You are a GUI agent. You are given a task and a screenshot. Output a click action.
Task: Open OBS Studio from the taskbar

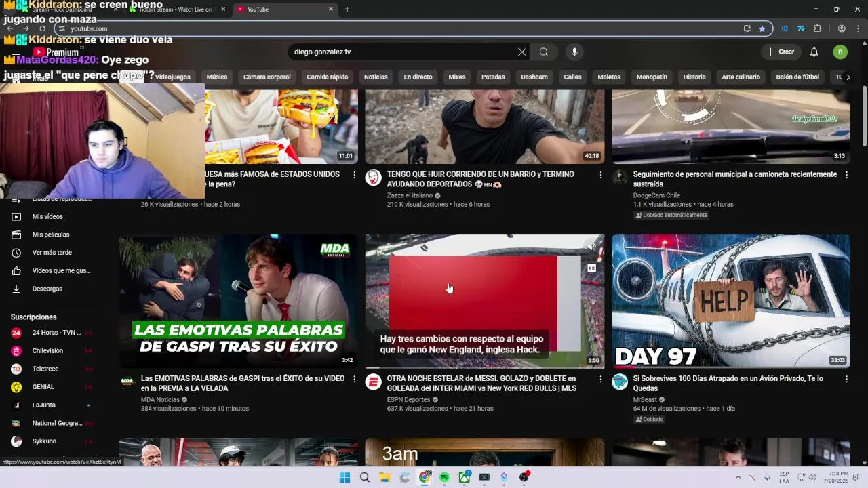pyautogui.click(x=524, y=477)
